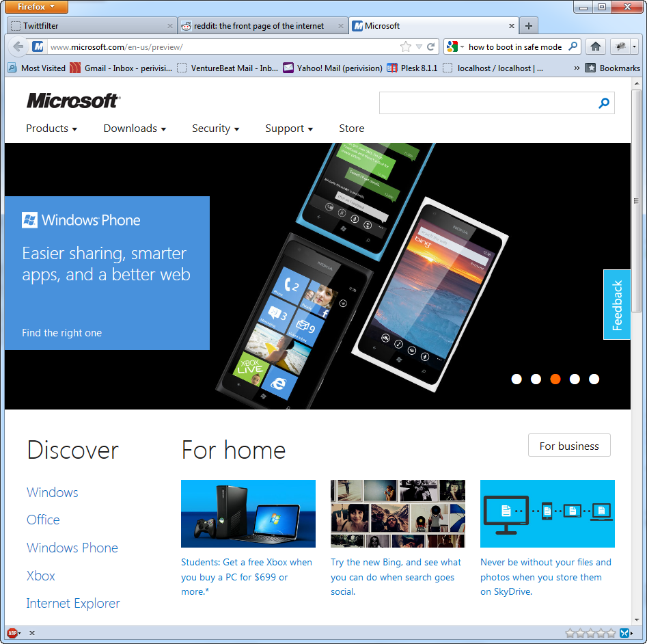Open the Plesk 8.1.1 bookmark
Screen dimensions: 647x644
click(412, 68)
